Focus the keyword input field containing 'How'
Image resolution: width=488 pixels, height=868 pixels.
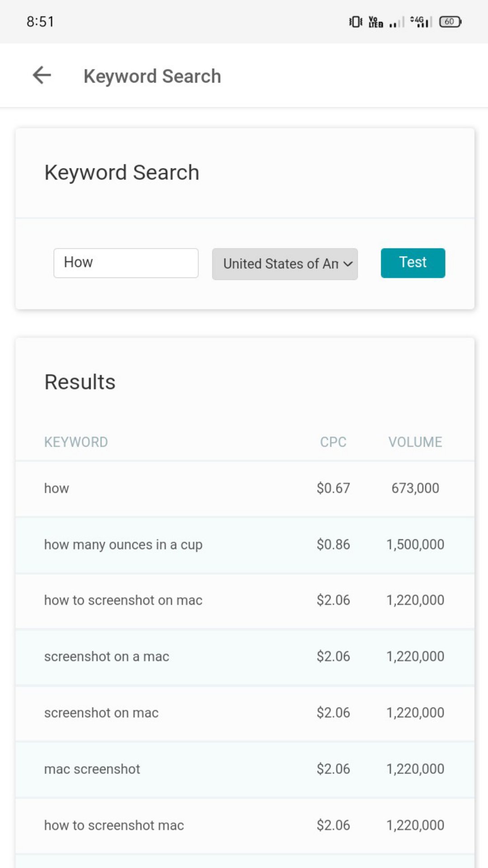pyautogui.click(x=126, y=263)
